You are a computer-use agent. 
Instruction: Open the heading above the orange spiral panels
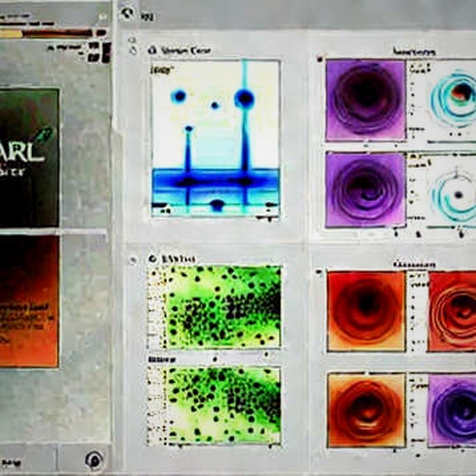click(414, 265)
